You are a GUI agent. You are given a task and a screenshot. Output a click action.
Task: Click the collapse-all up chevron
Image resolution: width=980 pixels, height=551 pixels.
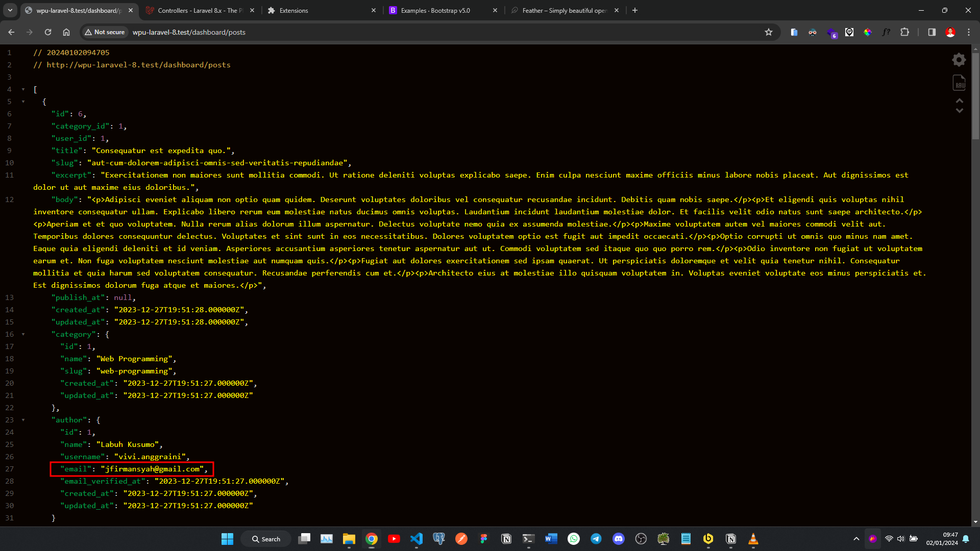(959, 101)
